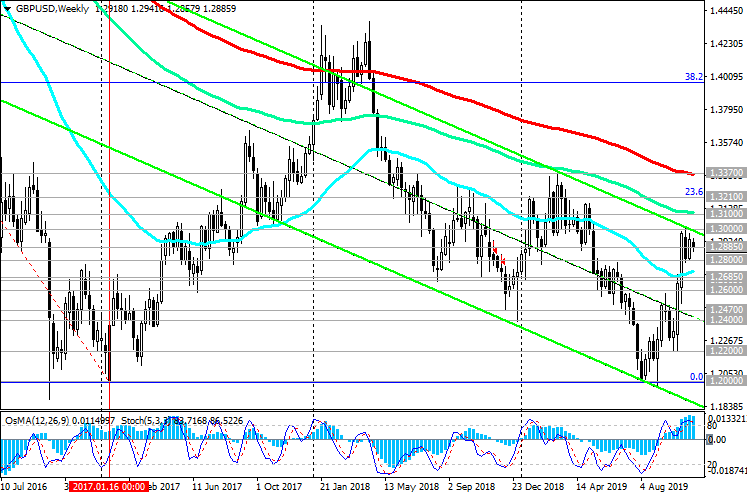747x498 pixels.
Task: Click the 13 May 2018 date label
Action: click(411, 487)
